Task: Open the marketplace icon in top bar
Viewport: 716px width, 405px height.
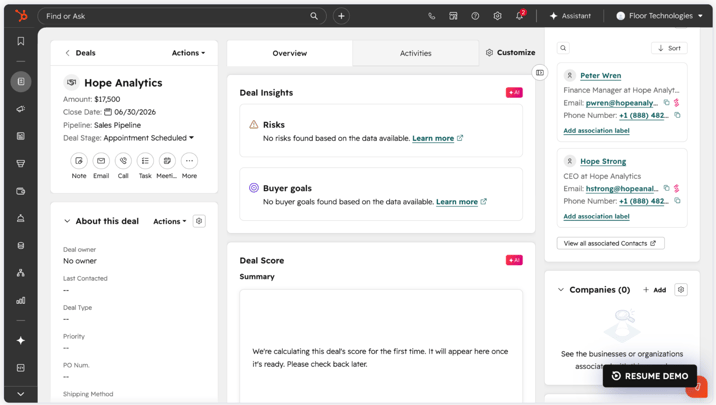Action: [x=453, y=16]
